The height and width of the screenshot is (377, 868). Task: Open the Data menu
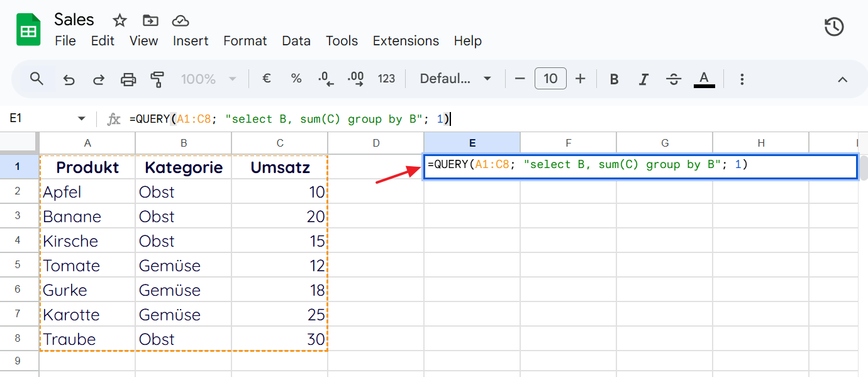[296, 41]
